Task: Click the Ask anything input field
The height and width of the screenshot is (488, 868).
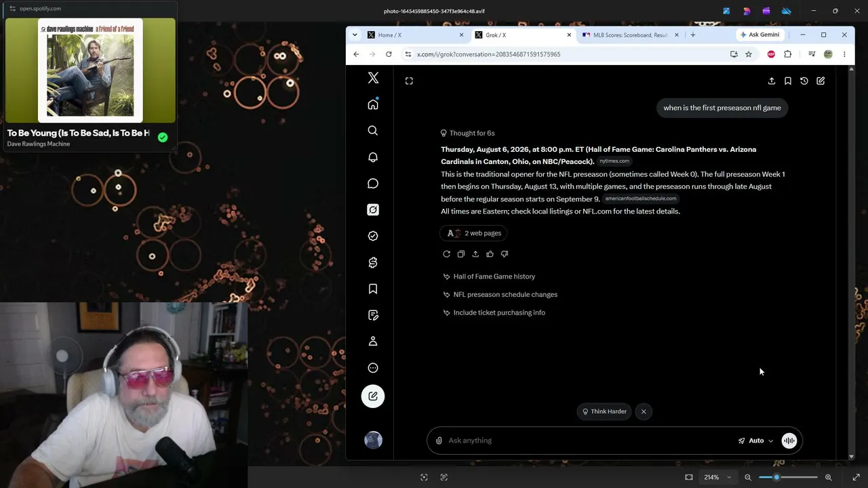Action: pos(590,441)
